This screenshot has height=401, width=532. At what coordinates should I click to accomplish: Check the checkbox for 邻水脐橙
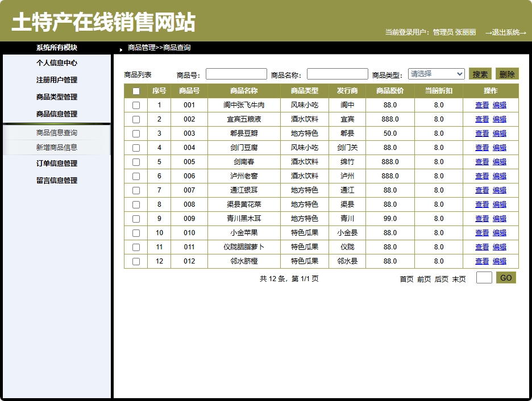coord(135,261)
